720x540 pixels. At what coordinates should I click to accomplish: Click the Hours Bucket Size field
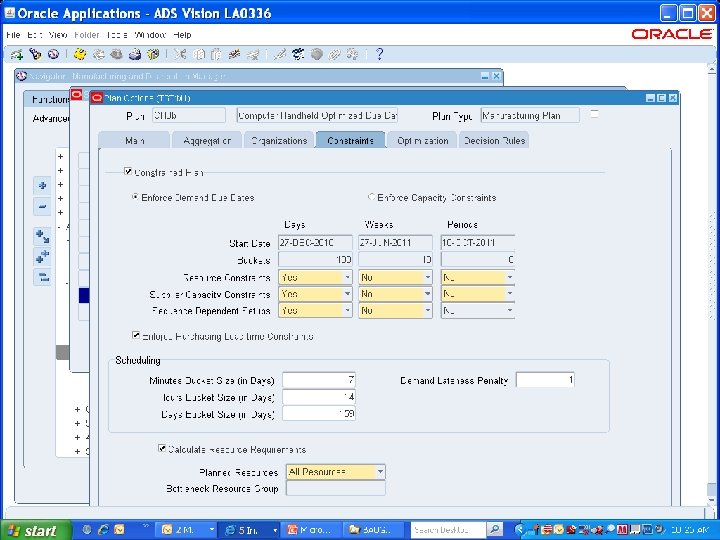tap(319, 397)
